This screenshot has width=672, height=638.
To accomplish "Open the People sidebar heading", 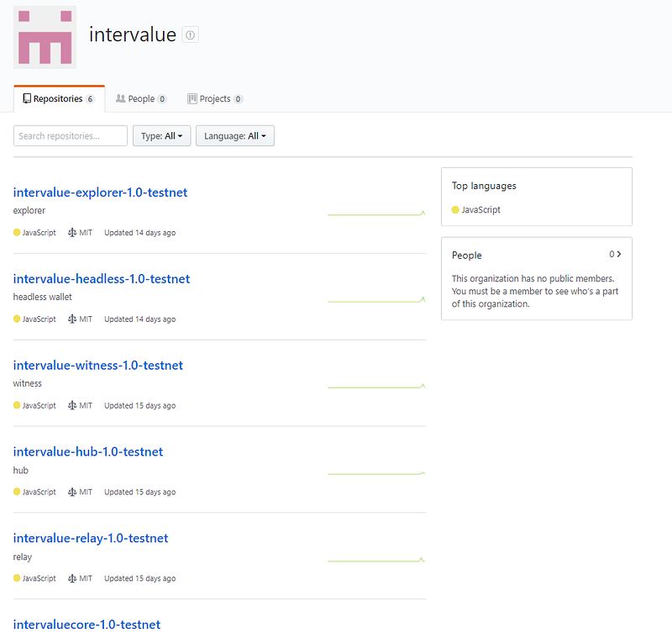I will (x=467, y=256).
